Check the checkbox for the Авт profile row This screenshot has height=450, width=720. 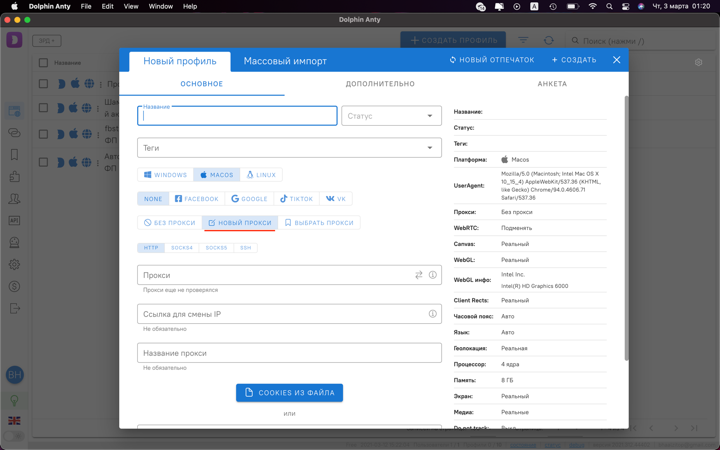pyautogui.click(x=43, y=162)
